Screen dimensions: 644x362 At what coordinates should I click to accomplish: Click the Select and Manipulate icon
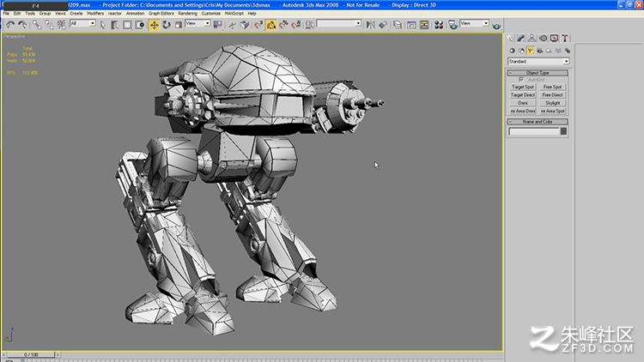click(x=232, y=25)
